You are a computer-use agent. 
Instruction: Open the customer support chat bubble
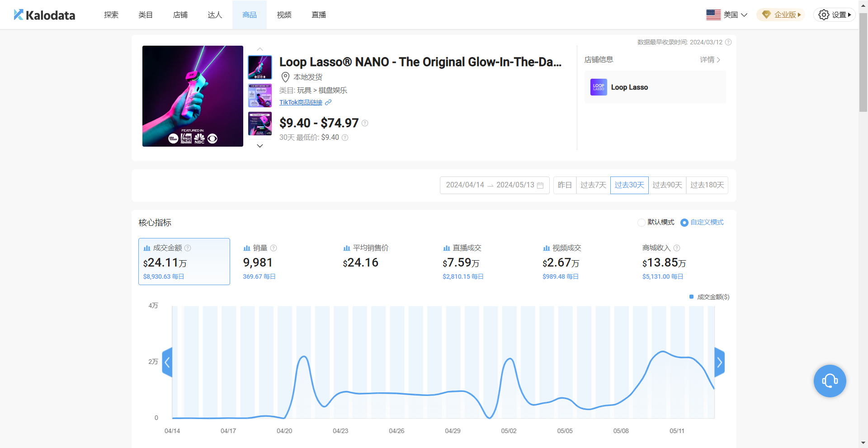pyautogui.click(x=830, y=381)
